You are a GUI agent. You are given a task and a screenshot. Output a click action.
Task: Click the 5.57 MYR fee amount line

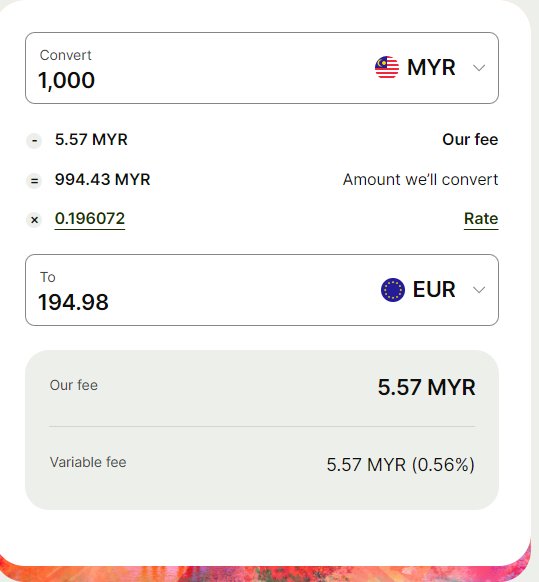pyautogui.click(x=91, y=140)
